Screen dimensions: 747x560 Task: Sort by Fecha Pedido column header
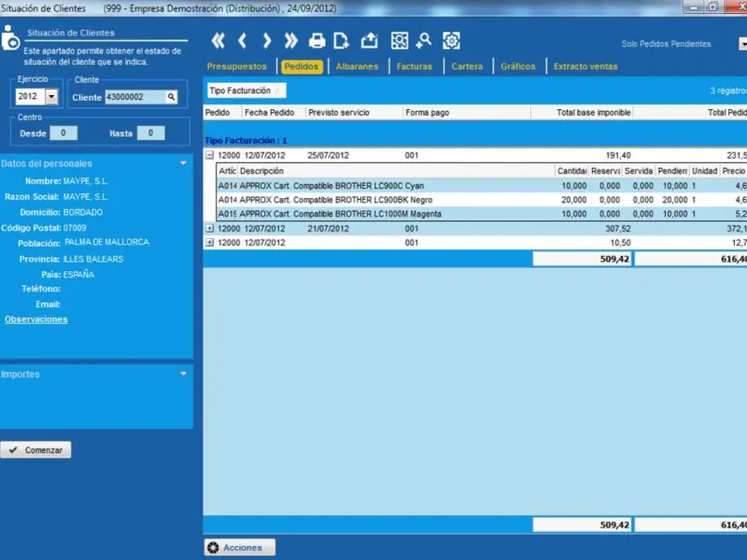[274, 113]
